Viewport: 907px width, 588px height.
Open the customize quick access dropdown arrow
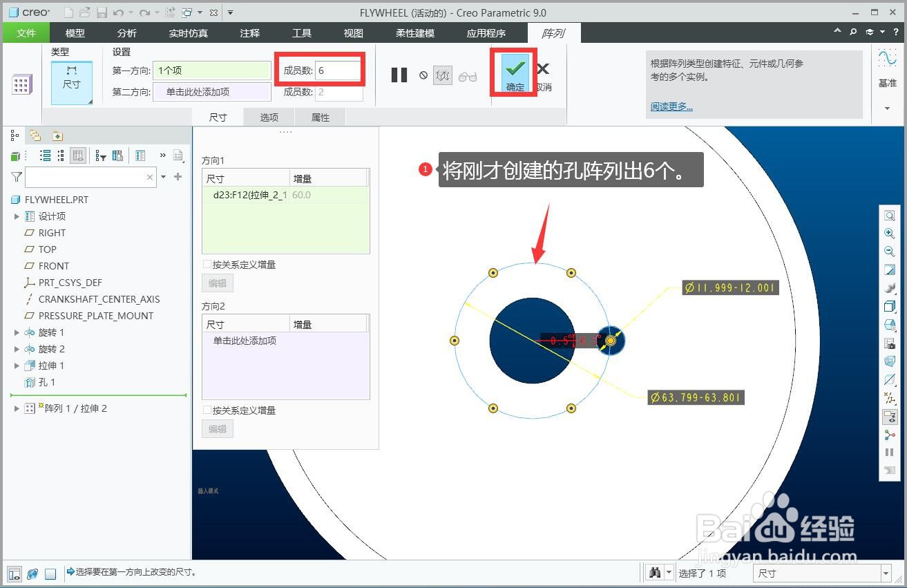[230, 12]
